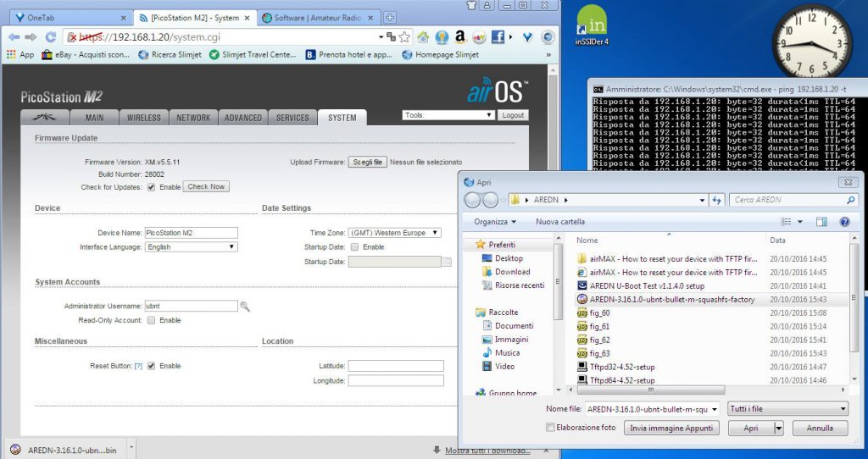
Task: Open the new tab button in browser
Action: tap(390, 18)
